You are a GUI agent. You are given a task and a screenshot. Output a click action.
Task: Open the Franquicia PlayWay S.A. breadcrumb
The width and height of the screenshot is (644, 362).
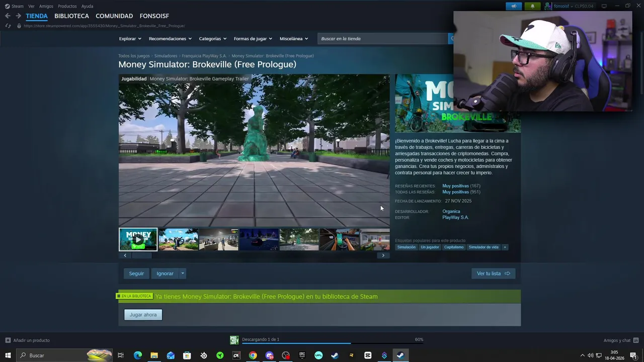coord(204,56)
